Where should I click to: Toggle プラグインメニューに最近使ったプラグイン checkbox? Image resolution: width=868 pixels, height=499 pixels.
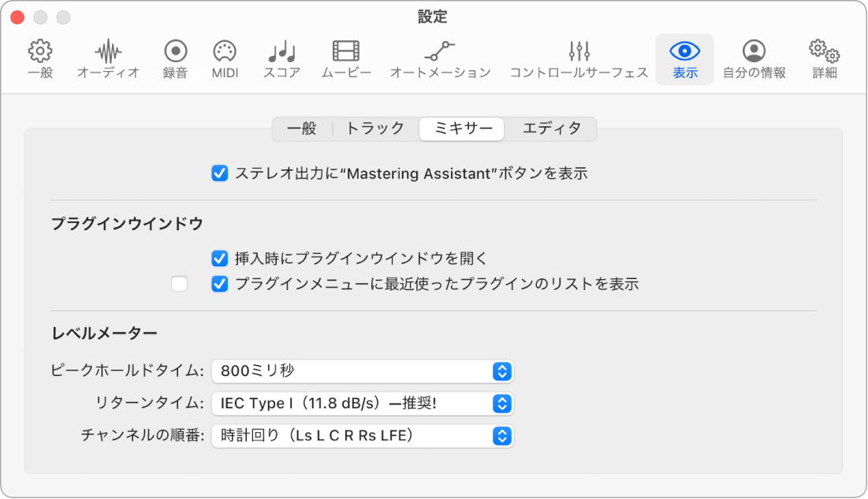220,284
